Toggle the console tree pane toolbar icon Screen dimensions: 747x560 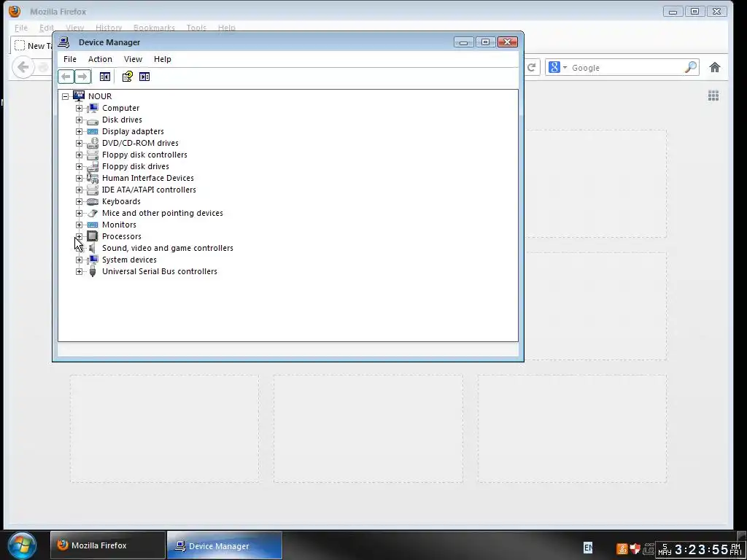tap(105, 77)
